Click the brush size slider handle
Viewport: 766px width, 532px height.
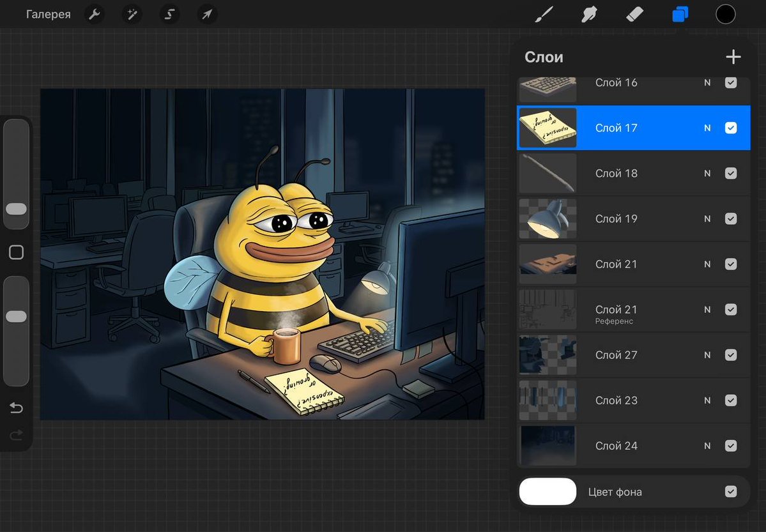point(16,209)
